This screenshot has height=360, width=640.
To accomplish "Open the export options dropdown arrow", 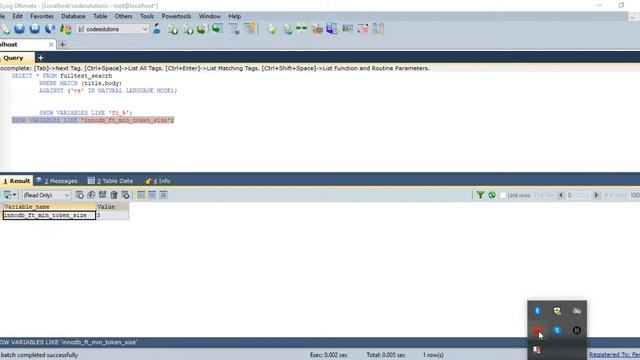I will (x=14, y=195).
